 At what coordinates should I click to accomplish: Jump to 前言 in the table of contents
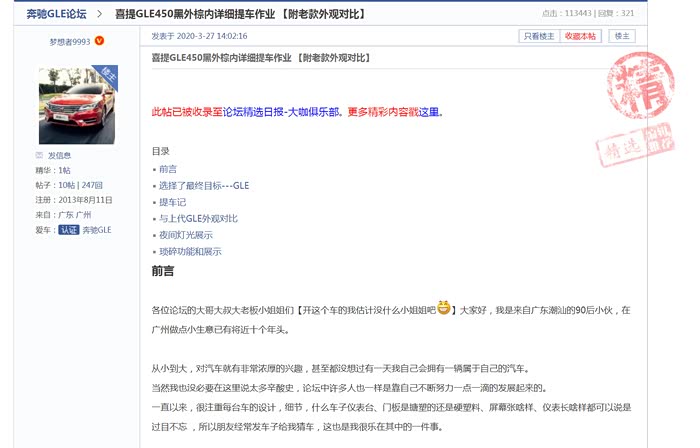pos(167,169)
